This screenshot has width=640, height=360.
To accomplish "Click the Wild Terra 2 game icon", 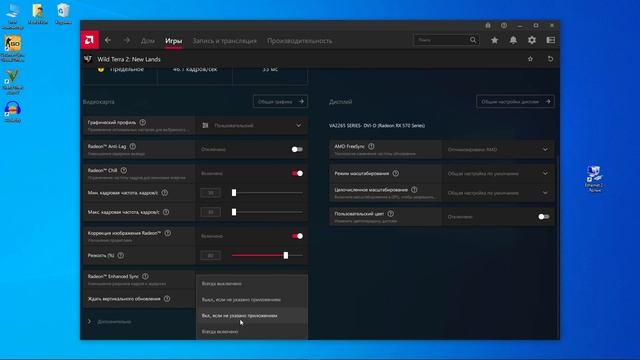I will tap(88, 59).
